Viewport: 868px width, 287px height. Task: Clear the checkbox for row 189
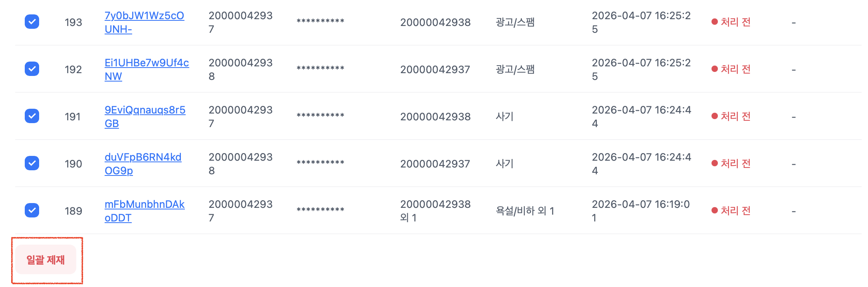click(x=32, y=211)
